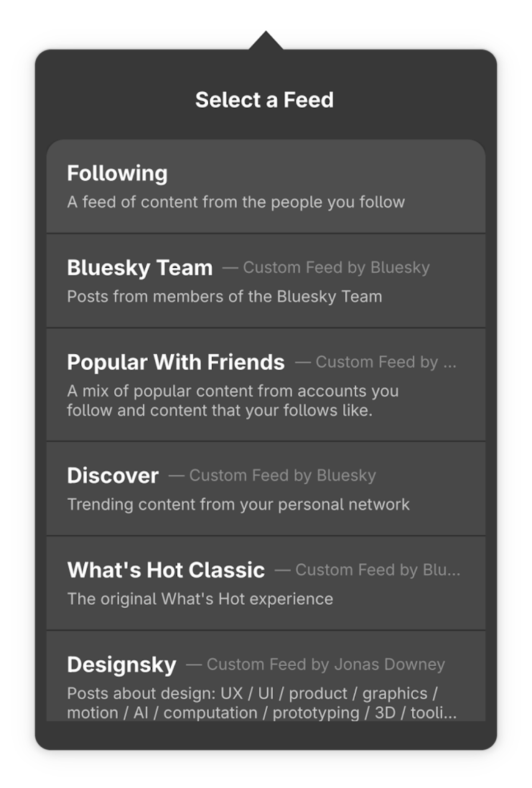
Task: Click the Select a Feed title
Action: [x=265, y=100]
